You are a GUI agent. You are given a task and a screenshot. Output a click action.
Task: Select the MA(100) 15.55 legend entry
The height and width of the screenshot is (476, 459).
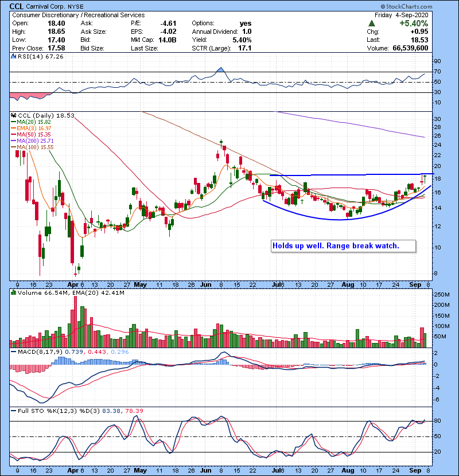[32, 147]
